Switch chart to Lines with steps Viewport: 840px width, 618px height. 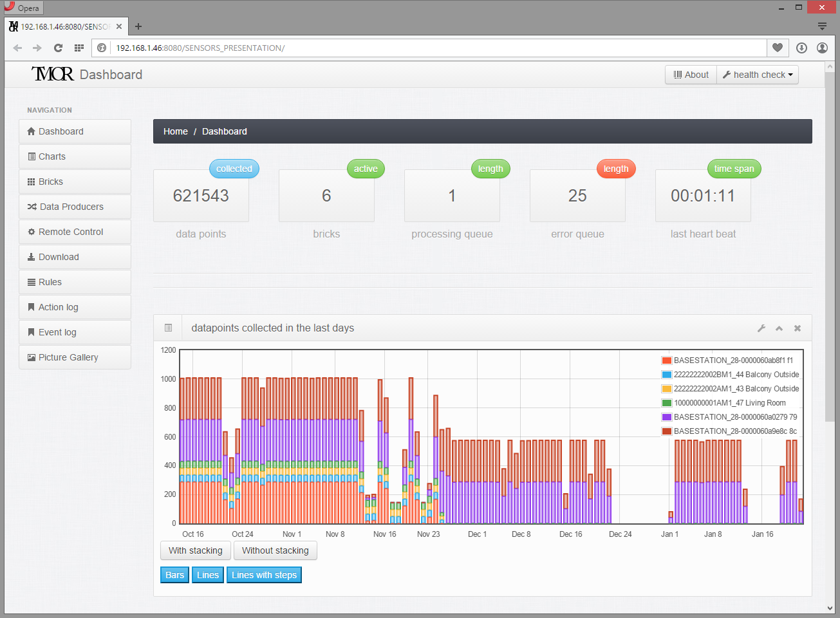point(264,575)
